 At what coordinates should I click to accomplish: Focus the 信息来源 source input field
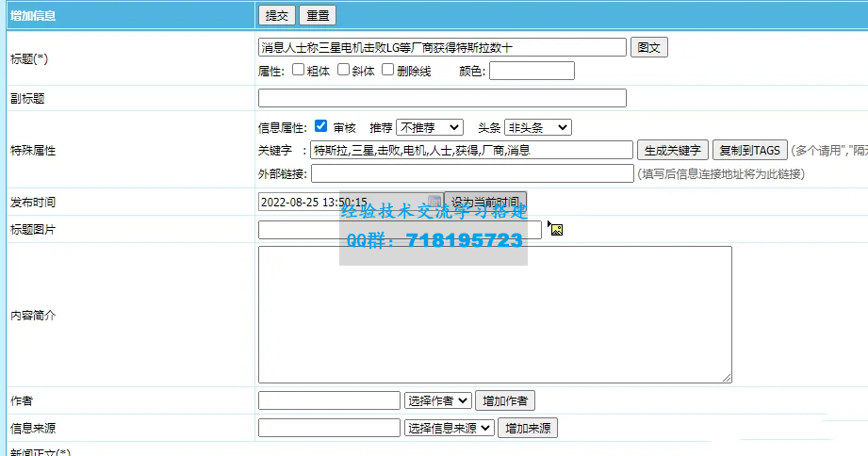[329, 427]
